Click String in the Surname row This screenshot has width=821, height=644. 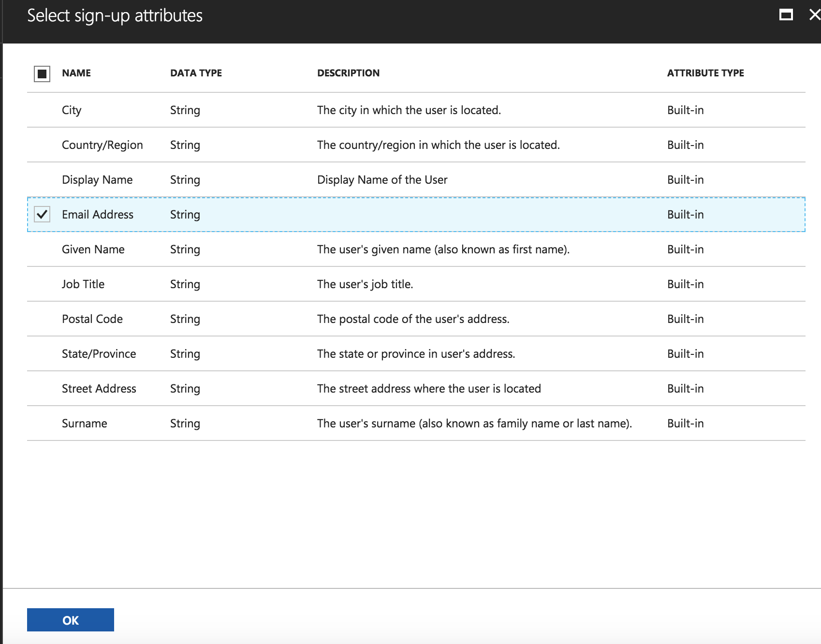pos(185,424)
